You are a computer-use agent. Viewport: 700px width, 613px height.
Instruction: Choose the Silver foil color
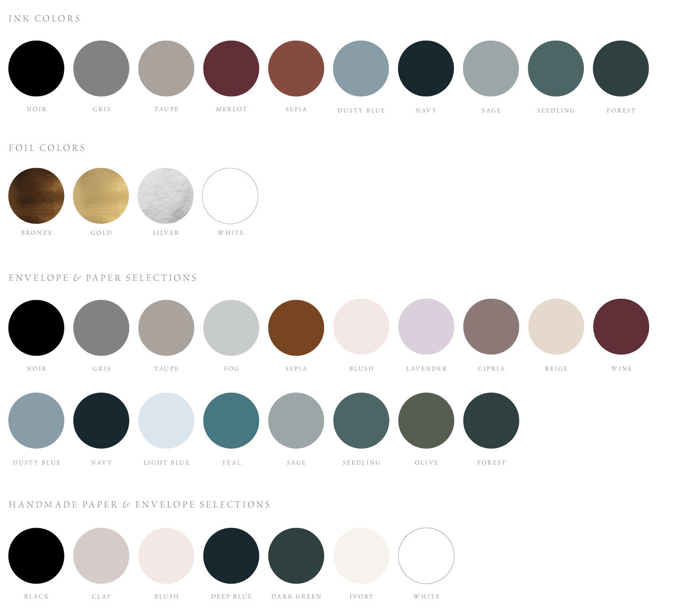tap(166, 196)
